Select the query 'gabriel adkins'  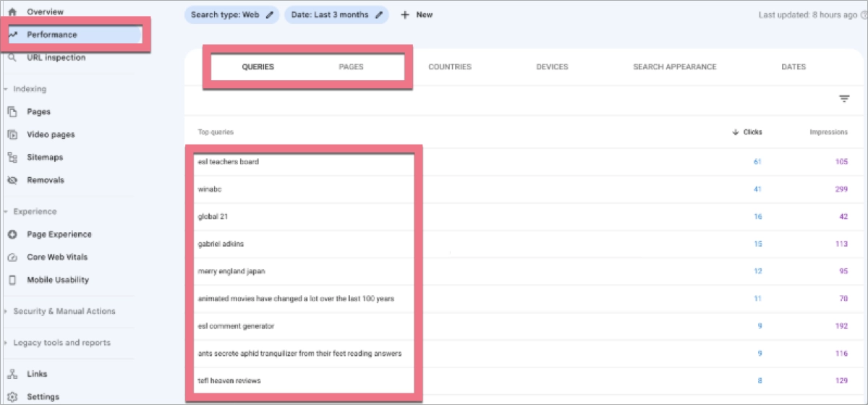[221, 244]
